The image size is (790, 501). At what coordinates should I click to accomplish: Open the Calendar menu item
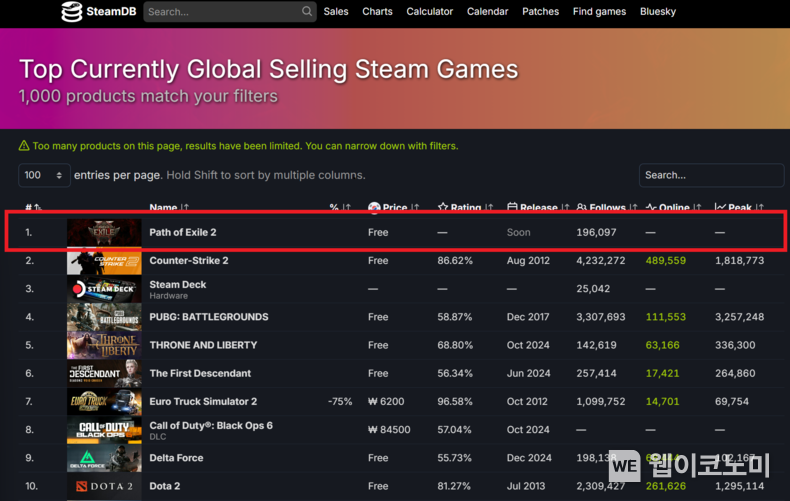click(487, 12)
